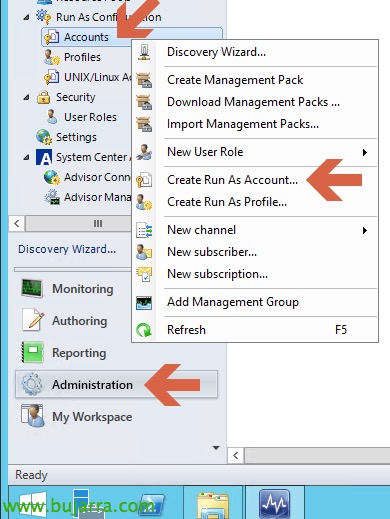Click the Add Management Group icon
390x519 pixels.
click(x=144, y=303)
